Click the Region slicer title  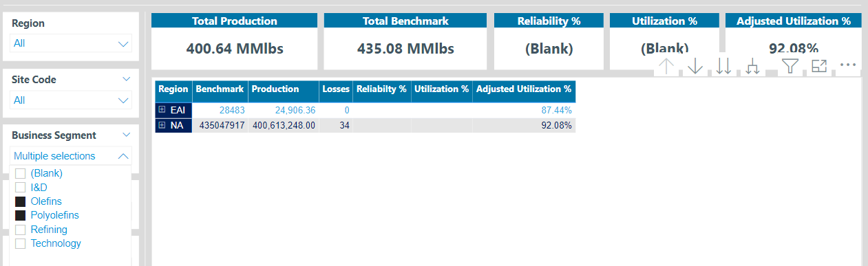pos(28,23)
